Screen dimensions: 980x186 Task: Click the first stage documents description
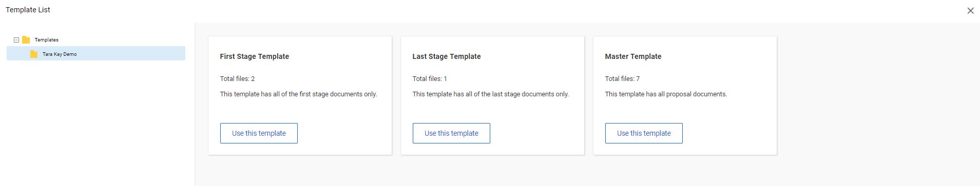299,94
